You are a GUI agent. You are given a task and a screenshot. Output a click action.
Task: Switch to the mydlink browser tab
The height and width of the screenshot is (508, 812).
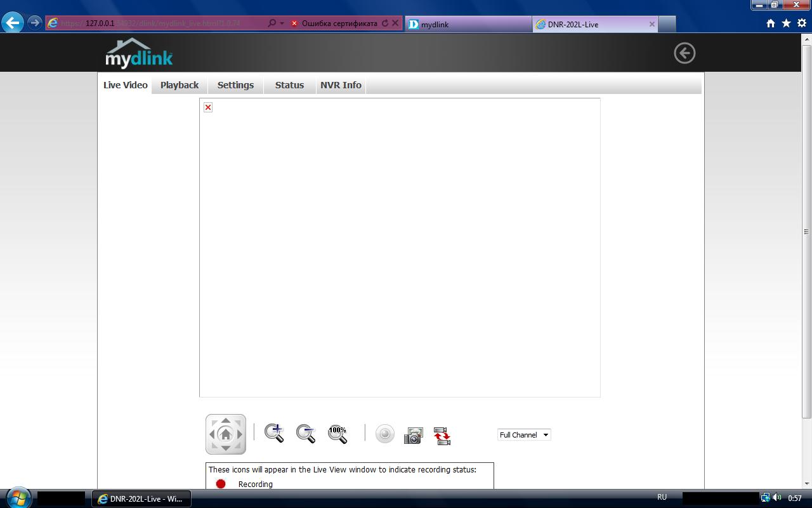[468, 24]
